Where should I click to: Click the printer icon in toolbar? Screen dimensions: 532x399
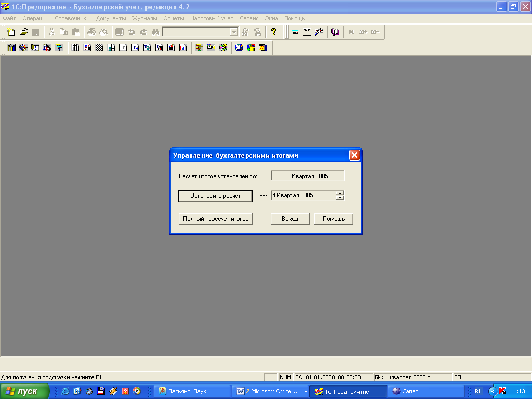[x=91, y=32]
